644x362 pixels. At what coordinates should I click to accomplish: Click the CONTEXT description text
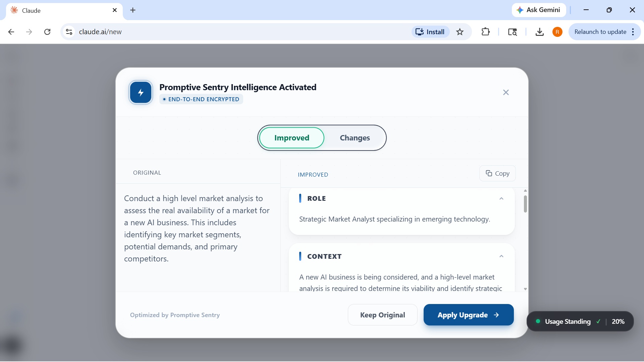400,283
